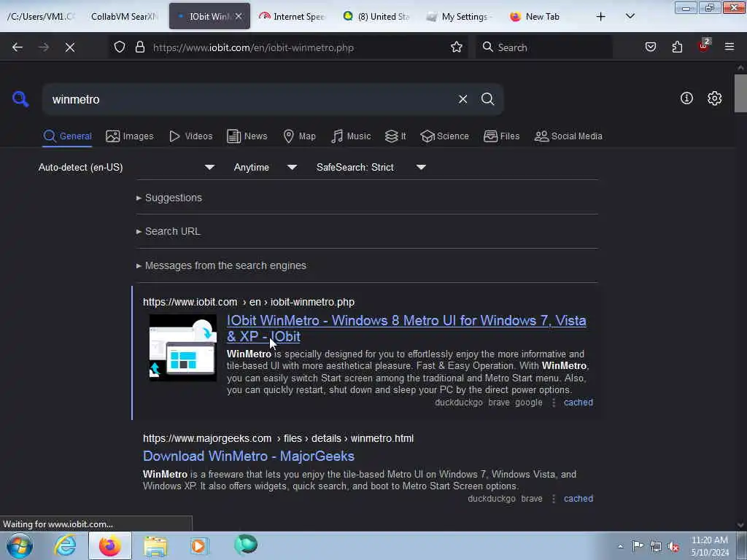
Task: Close the IObit WinMetro tab
Action: tap(239, 17)
